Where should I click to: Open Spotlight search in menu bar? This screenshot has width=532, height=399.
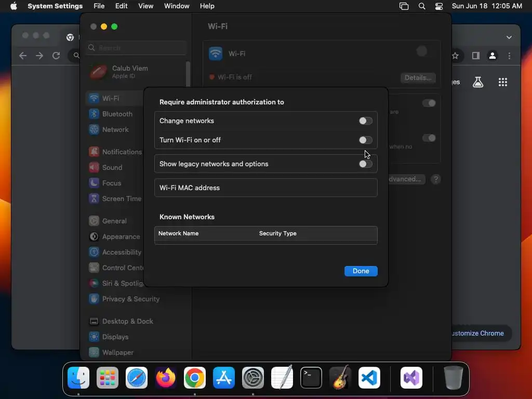(422, 6)
